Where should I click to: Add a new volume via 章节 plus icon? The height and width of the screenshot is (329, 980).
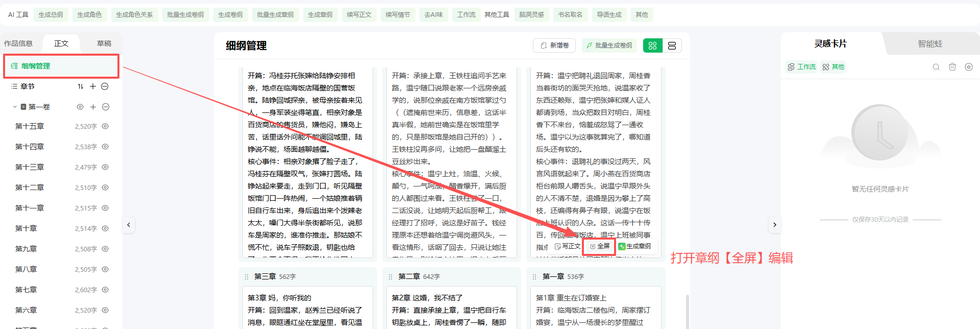point(93,86)
